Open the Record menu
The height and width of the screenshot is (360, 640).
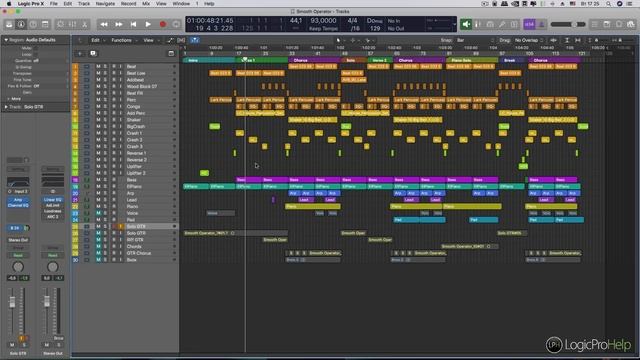click(x=128, y=4)
